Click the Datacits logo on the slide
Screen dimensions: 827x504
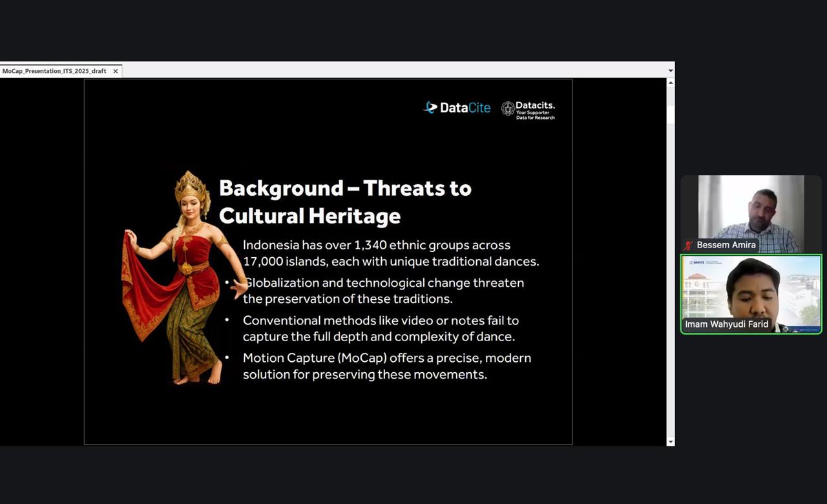[x=528, y=110]
